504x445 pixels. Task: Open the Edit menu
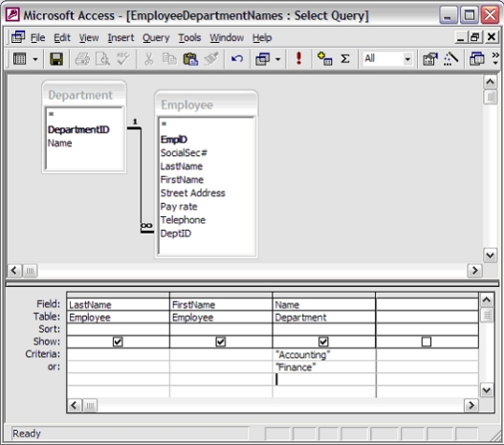click(62, 37)
